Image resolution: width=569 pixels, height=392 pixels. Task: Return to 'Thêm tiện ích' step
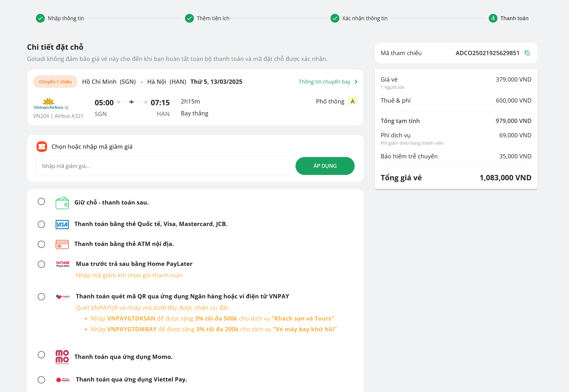[213, 18]
